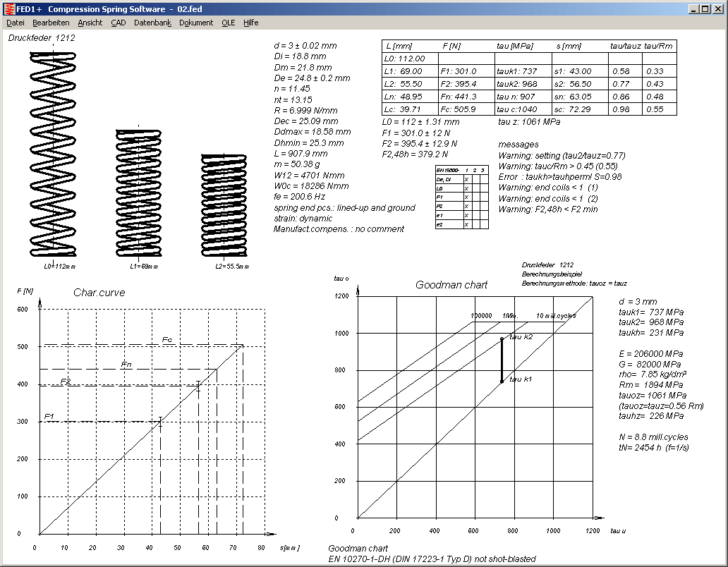Click the tau k2 point on Goodman chart
This screenshot has width=728, height=567.
pos(502,339)
